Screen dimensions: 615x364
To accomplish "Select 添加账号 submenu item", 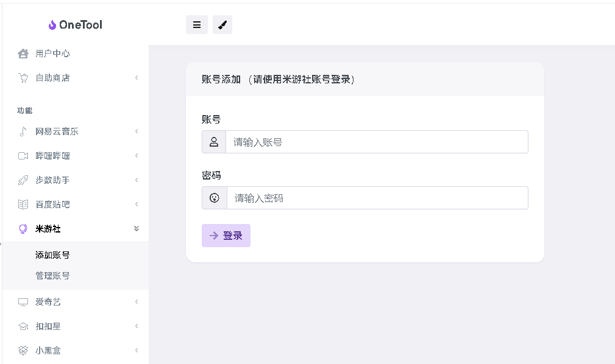I will (x=52, y=255).
